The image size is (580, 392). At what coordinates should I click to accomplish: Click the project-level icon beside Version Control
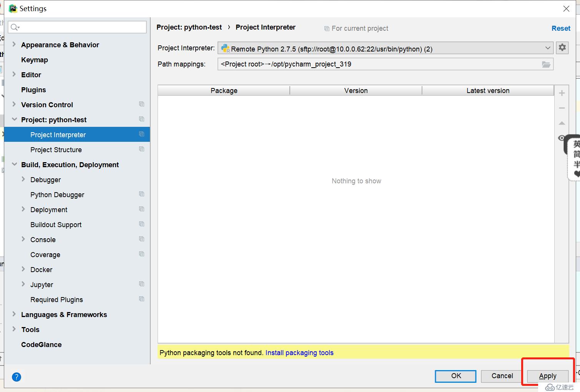click(141, 104)
